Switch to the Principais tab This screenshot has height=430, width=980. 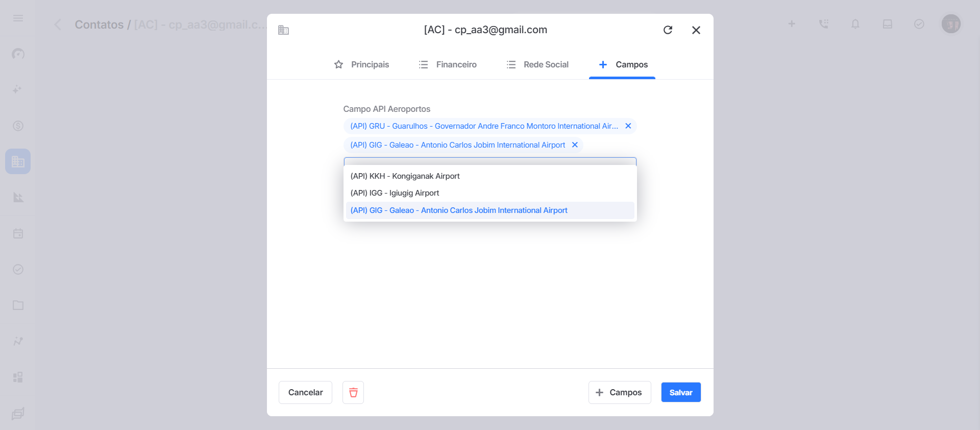(361, 65)
